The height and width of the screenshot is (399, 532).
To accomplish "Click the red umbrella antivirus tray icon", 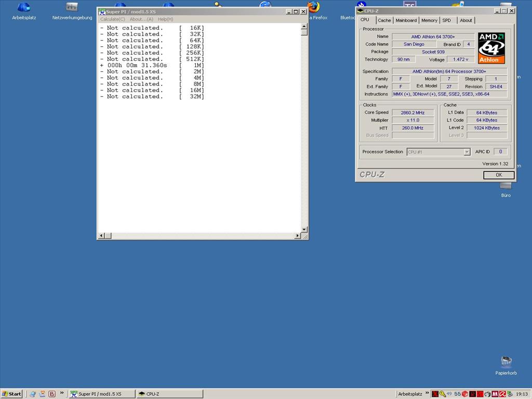I will (x=502, y=394).
